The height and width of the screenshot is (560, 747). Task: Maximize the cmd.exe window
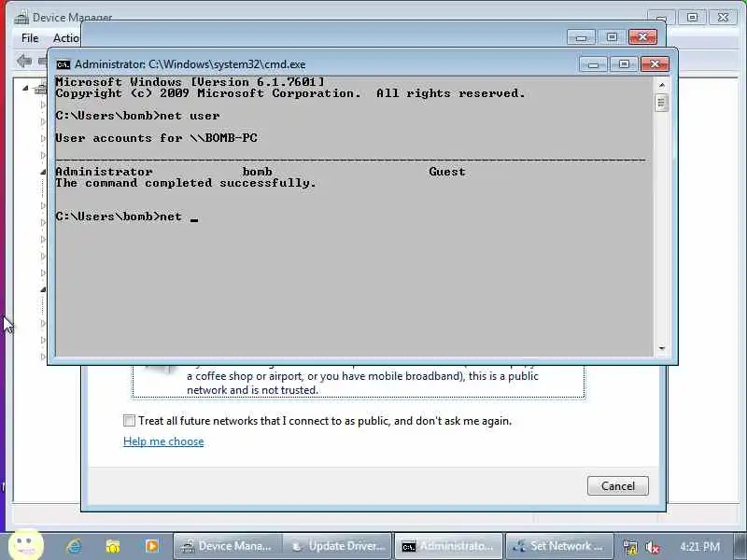click(x=624, y=64)
